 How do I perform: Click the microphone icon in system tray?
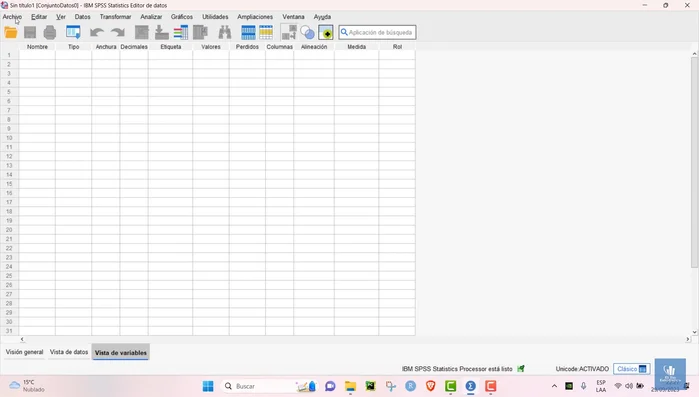(583, 386)
